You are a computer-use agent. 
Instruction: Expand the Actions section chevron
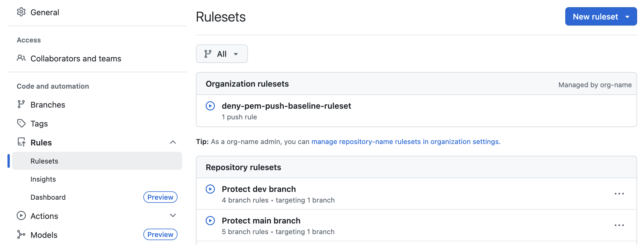pyautogui.click(x=173, y=215)
